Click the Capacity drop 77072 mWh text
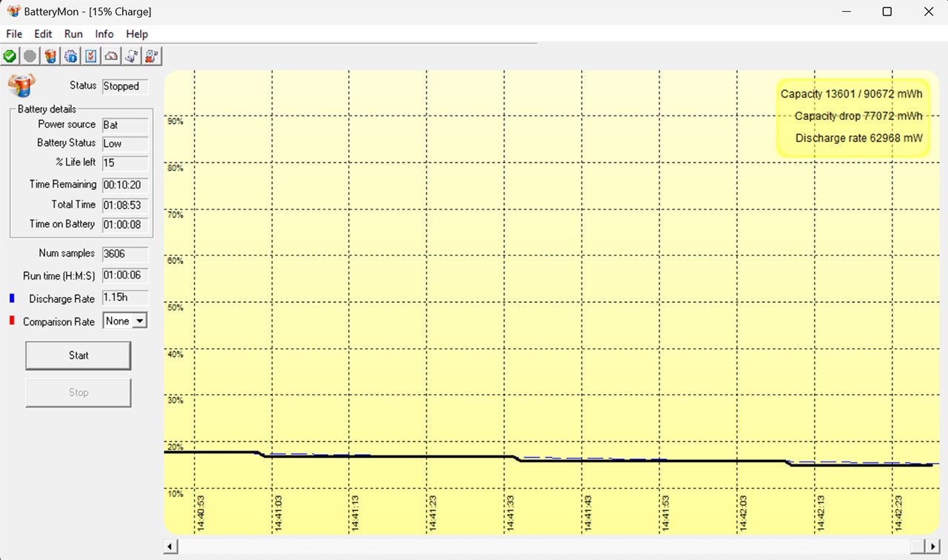The width and height of the screenshot is (948, 560). coord(858,116)
